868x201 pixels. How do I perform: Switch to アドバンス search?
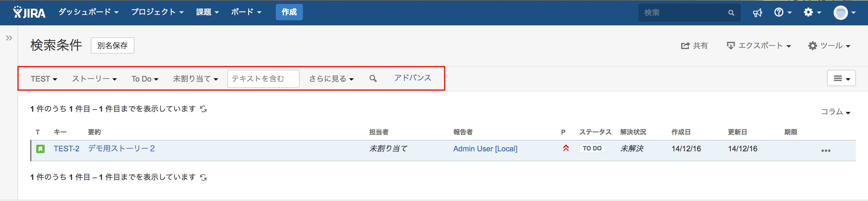coord(412,78)
